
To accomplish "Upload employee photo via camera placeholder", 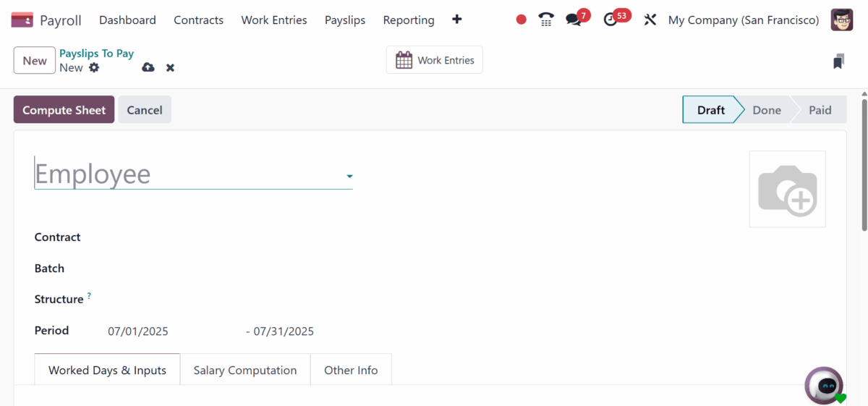I will [x=787, y=189].
